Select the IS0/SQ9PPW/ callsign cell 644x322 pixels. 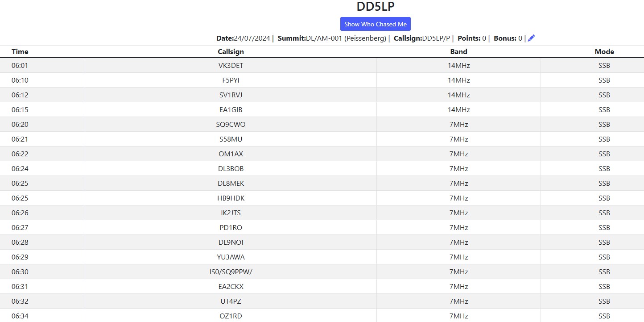(231, 272)
